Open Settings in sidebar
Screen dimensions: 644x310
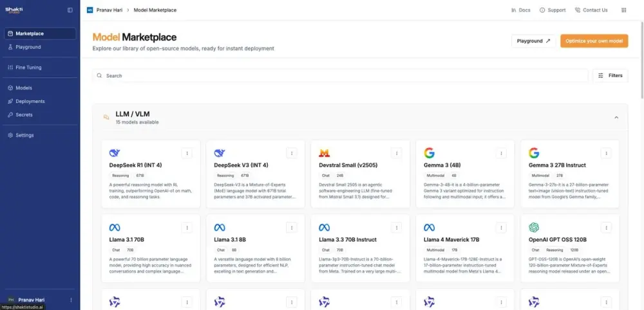(40, 135)
